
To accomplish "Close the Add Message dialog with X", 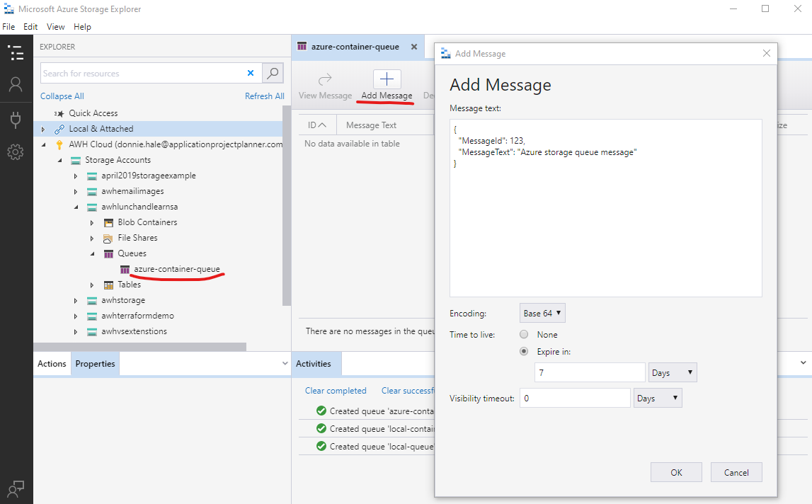I will point(767,53).
